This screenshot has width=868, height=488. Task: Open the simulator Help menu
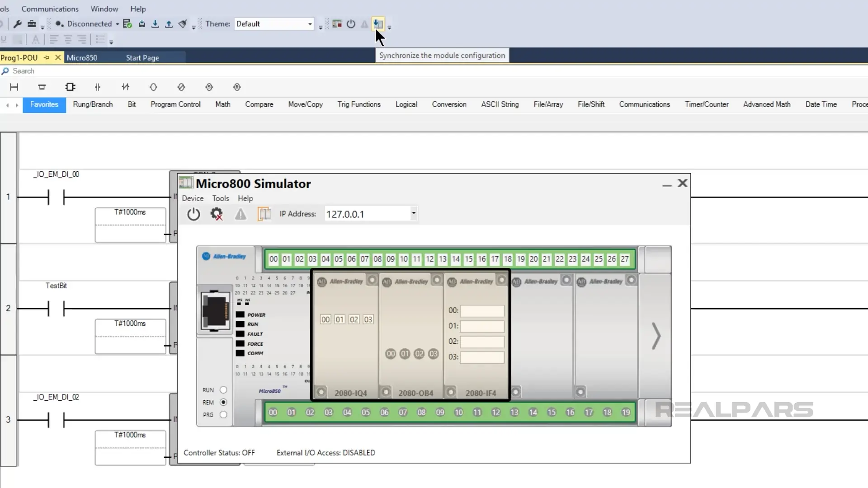pyautogui.click(x=245, y=198)
